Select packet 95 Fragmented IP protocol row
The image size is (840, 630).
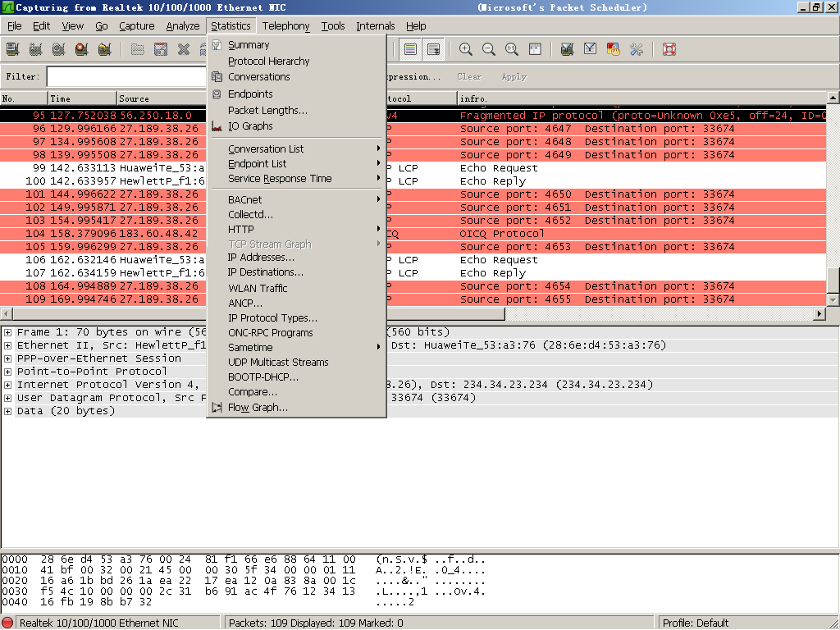click(x=413, y=116)
